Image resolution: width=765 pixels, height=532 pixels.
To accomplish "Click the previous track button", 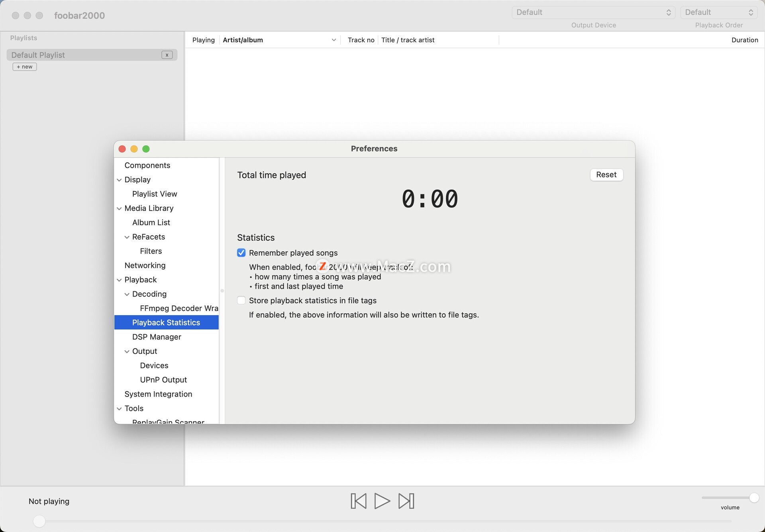I will click(x=358, y=501).
